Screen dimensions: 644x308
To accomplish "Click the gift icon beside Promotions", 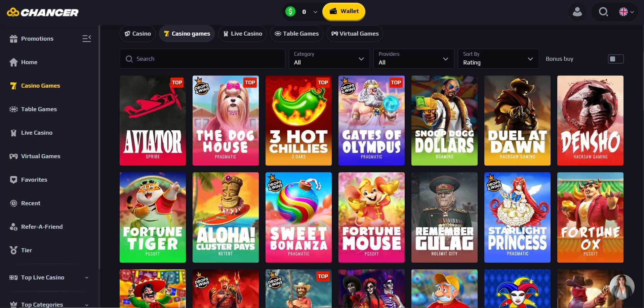I will (x=13, y=39).
